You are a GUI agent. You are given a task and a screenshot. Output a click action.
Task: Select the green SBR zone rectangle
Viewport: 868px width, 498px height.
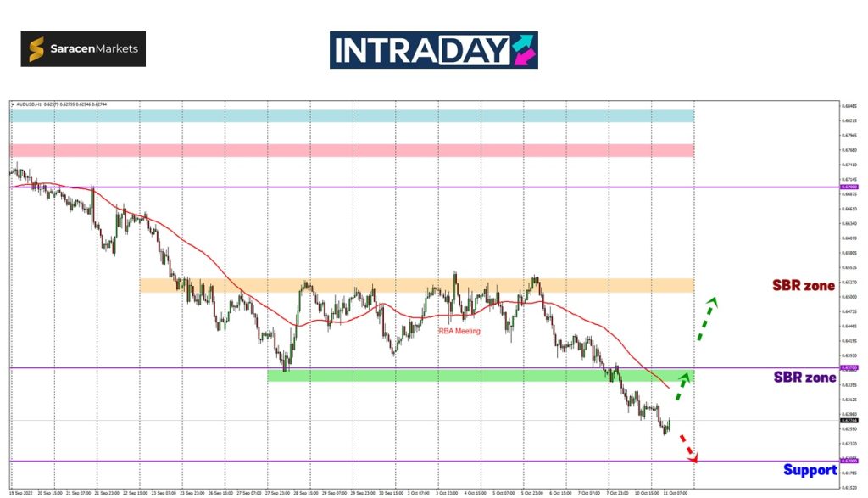click(480, 375)
